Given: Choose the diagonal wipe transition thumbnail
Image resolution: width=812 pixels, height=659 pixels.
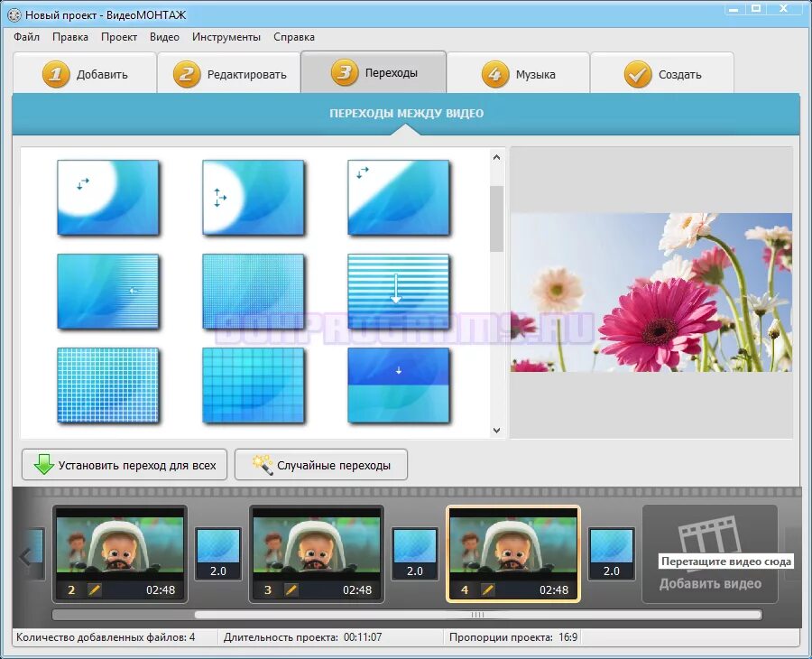Looking at the screenshot, I should 398,198.
